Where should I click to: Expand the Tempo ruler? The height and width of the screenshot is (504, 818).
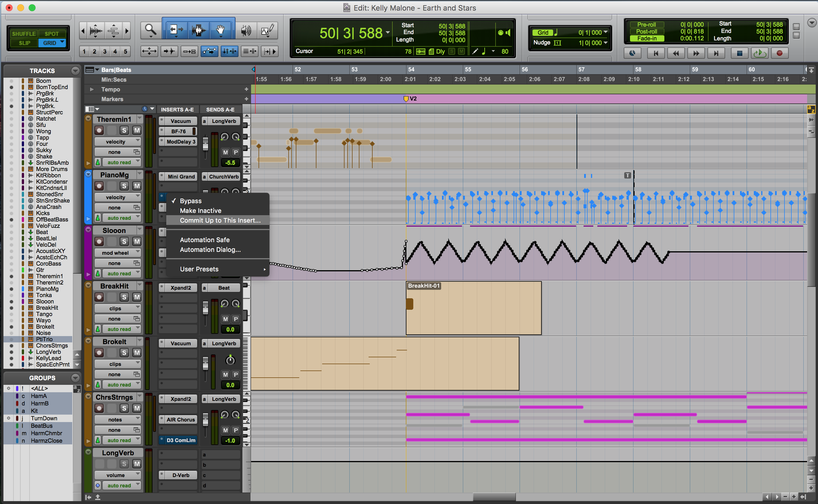91,89
